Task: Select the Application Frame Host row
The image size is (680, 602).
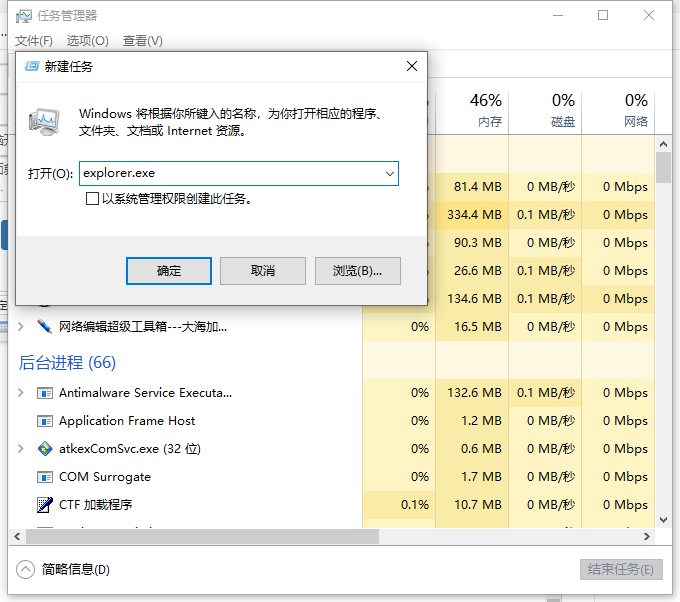Action: [331, 421]
